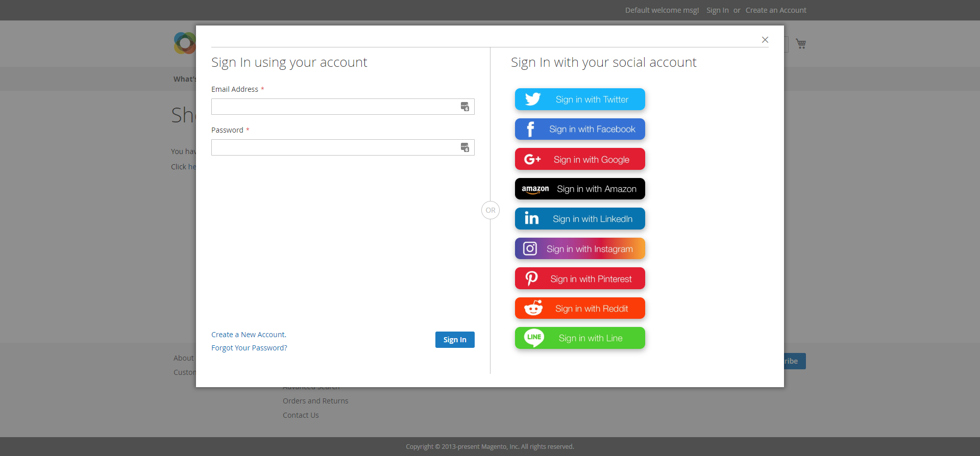Click the Twitter bird icon
Image resolution: width=980 pixels, height=456 pixels.
[532, 99]
